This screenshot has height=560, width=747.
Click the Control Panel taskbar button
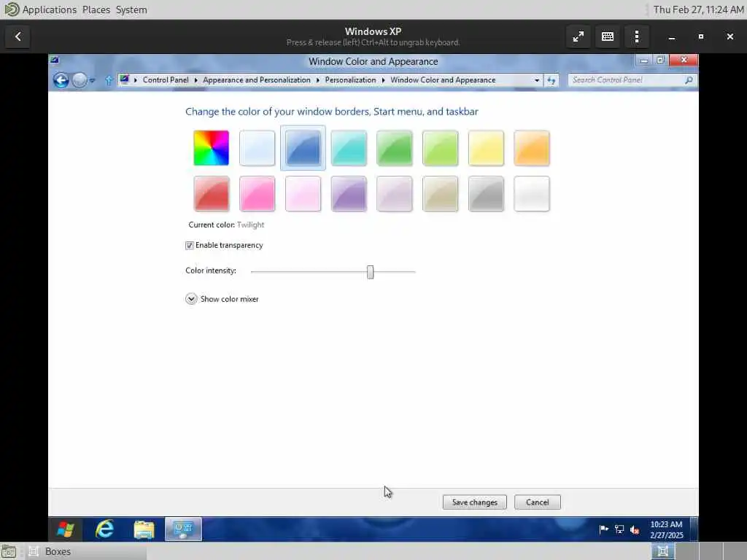coord(183,529)
